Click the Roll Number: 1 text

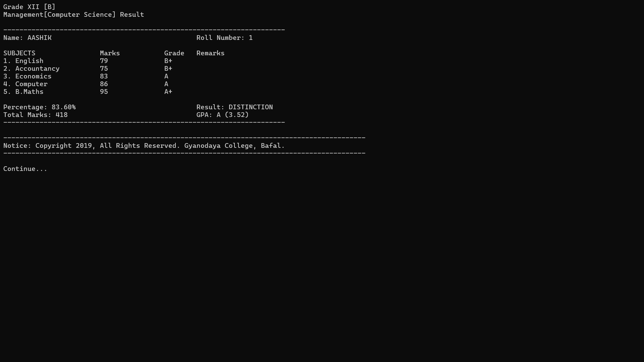(224, 38)
